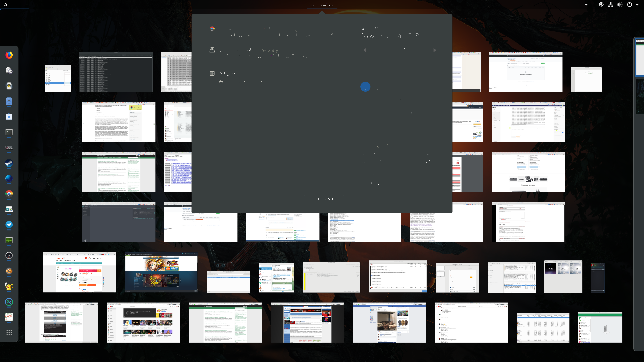644x362 pixels.
Task: Select the Steam Slay the Spire window thumbnail
Action: (x=162, y=273)
